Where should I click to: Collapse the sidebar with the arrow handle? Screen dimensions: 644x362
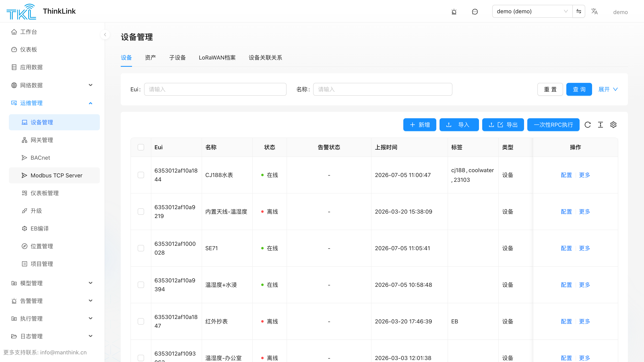[x=105, y=35]
